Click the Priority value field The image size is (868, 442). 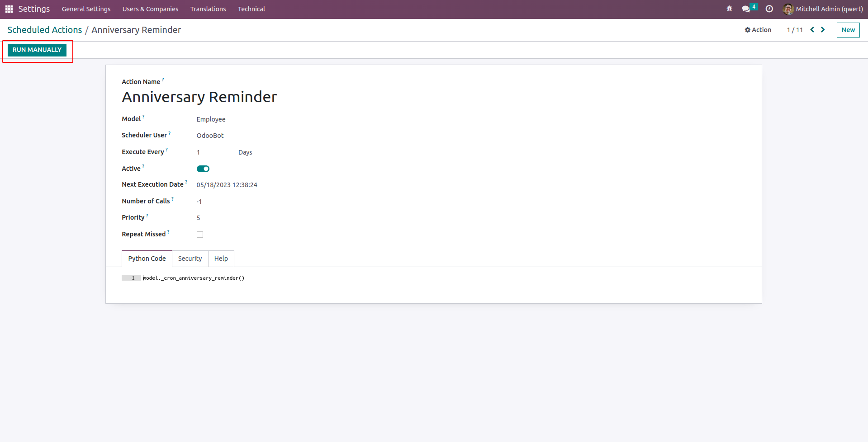coord(198,218)
